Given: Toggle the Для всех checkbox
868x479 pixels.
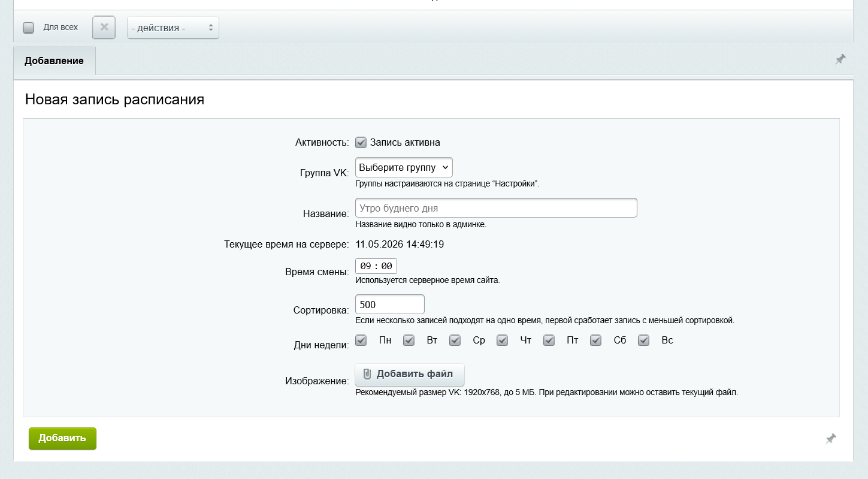Looking at the screenshot, I should tap(28, 28).
